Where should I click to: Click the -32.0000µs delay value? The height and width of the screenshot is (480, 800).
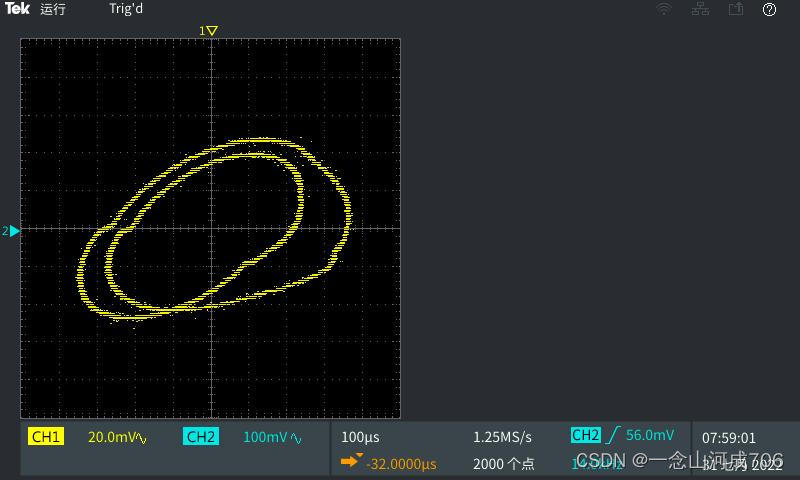click(x=402, y=464)
